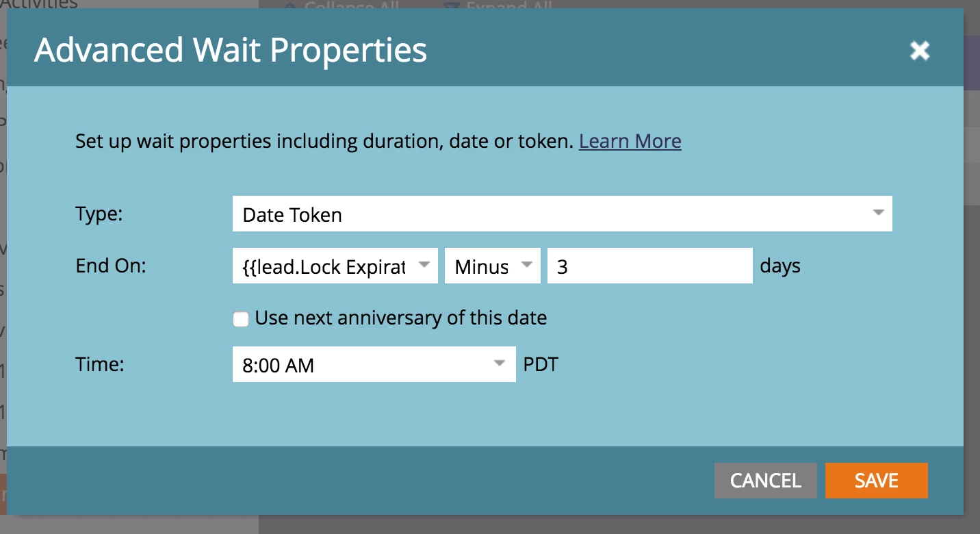Close the Advanced Wait Properties dialog
Viewport: 980px width, 534px height.
click(x=920, y=50)
